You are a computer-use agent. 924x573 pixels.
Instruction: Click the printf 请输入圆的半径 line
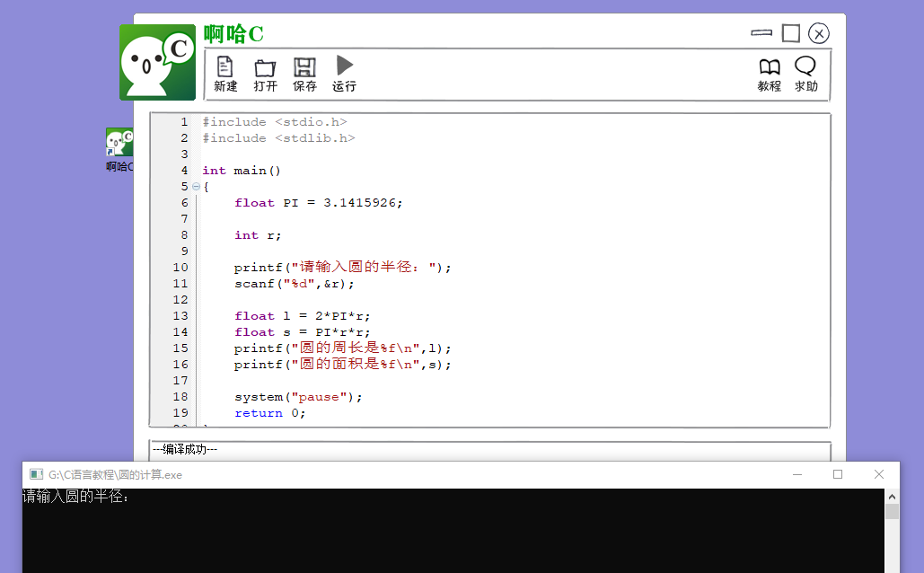point(342,267)
